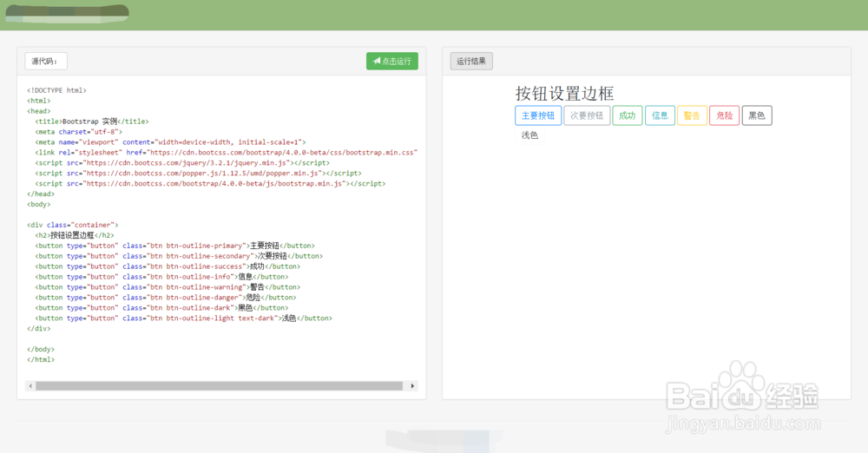This screenshot has height=453, width=868.
Task: Click the bootstrap.min.js script line
Action: (x=210, y=183)
